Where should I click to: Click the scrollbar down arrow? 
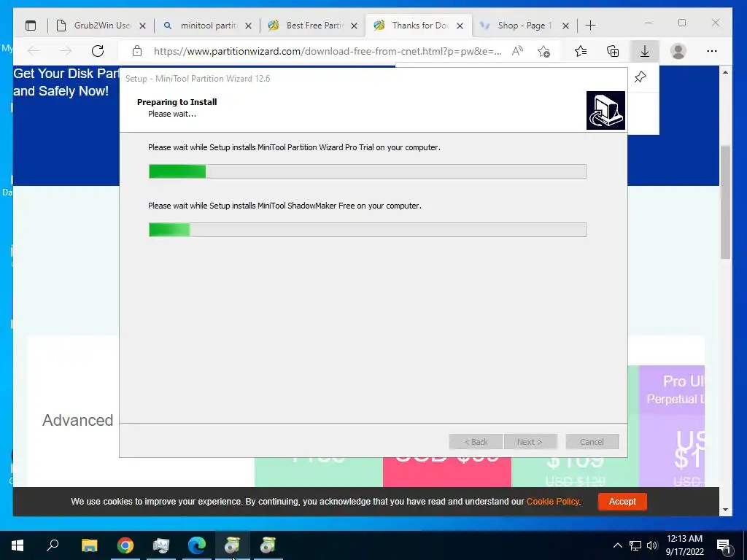(x=726, y=510)
